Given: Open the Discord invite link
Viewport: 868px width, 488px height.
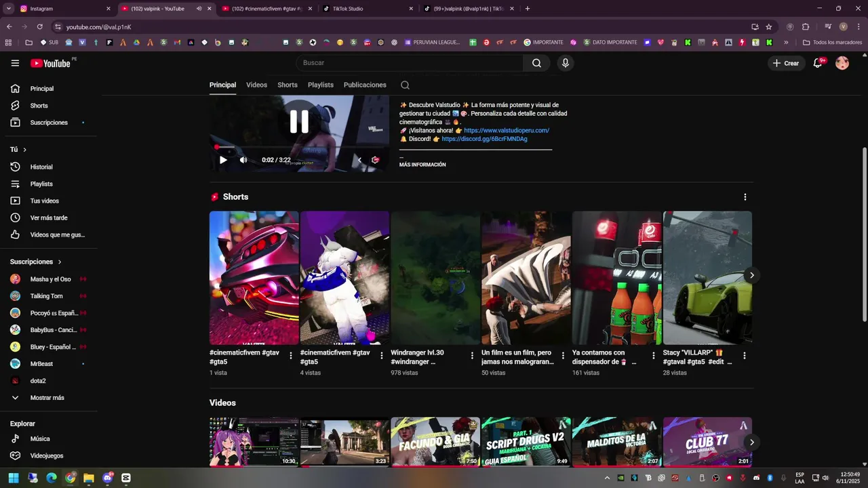Looking at the screenshot, I should pos(484,139).
